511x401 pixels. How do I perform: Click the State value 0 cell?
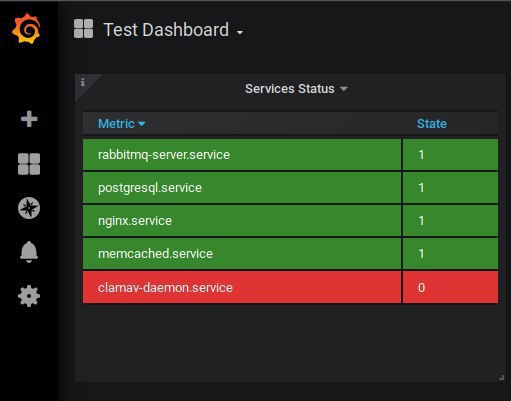point(450,287)
